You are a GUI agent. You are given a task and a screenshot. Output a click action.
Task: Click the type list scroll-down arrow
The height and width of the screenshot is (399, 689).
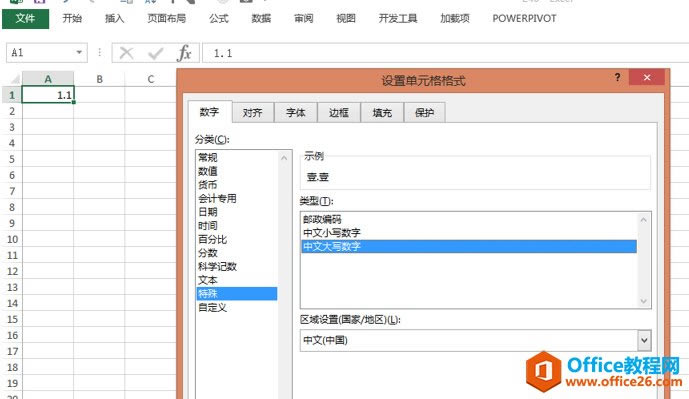[x=644, y=301]
